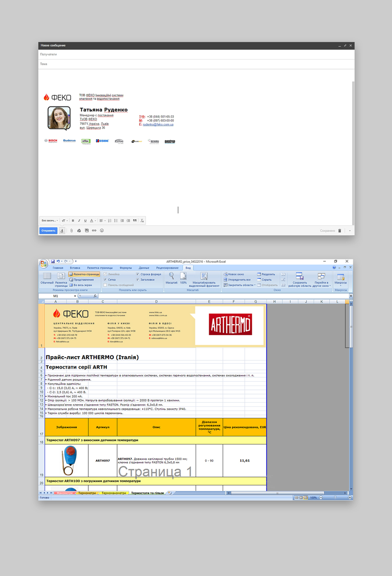Toggle bold in the email formatting bar
Viewport: 392px width, 576px height.
(73, 221)
